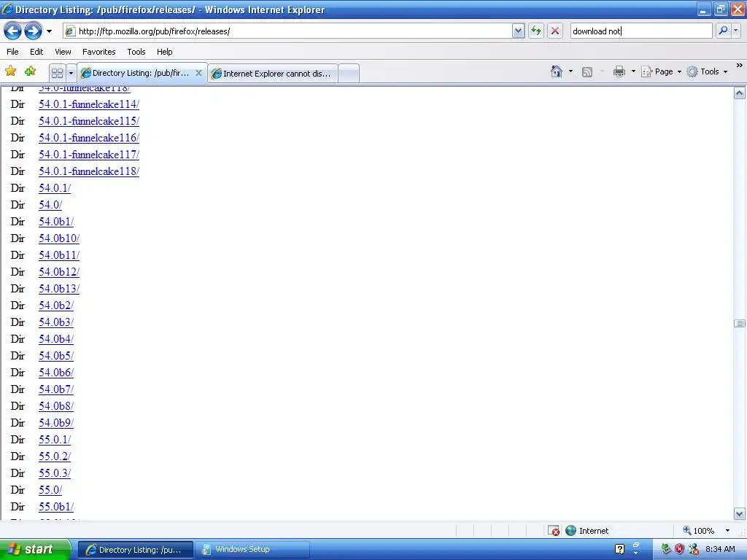Refresh the page with the green arrows icon
The image size is (747, 560).
(x=536, y=31)
